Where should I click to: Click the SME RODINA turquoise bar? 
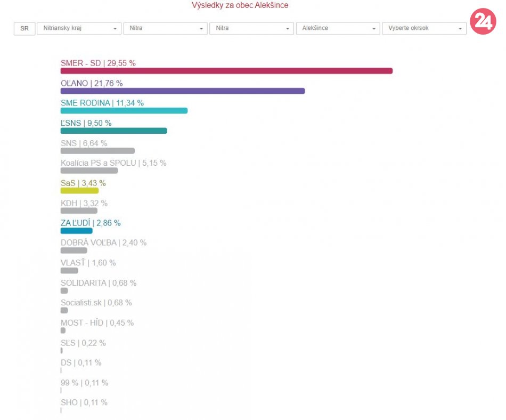point(124,111)
